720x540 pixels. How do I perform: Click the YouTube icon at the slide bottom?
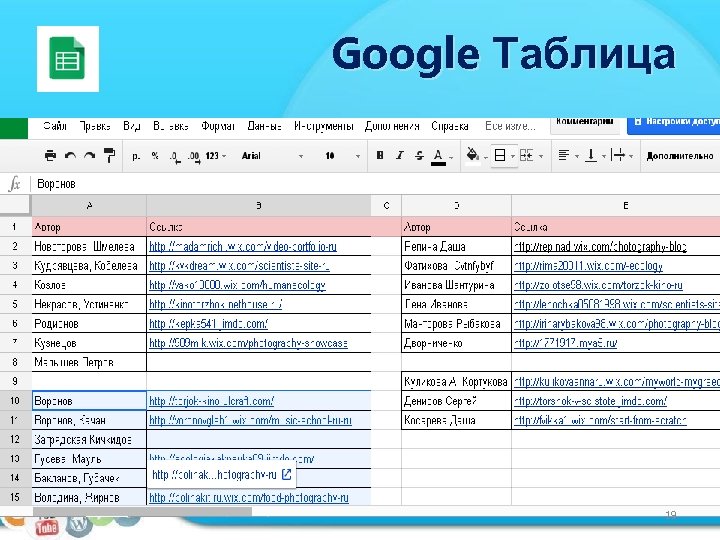click(x=46, y=526)
